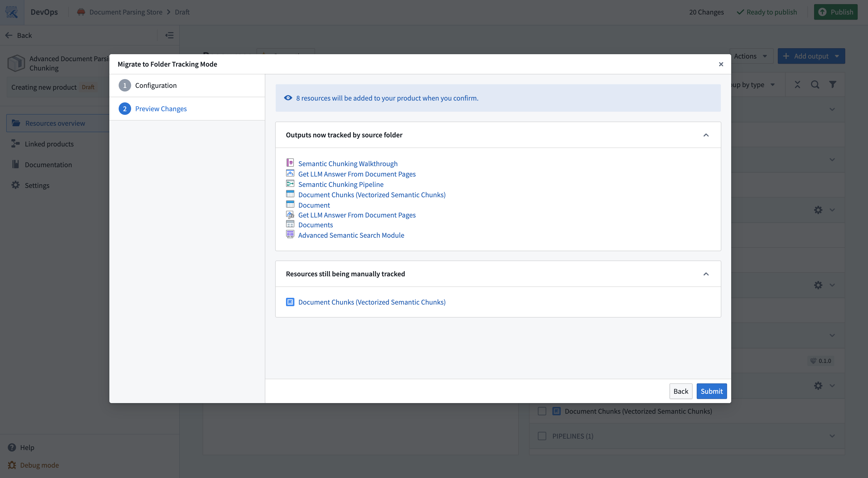Image resolution: width=868 pixels, height=478 pixels.
Task: Open the Actions dropdown
Action: (x=751, y=56)
